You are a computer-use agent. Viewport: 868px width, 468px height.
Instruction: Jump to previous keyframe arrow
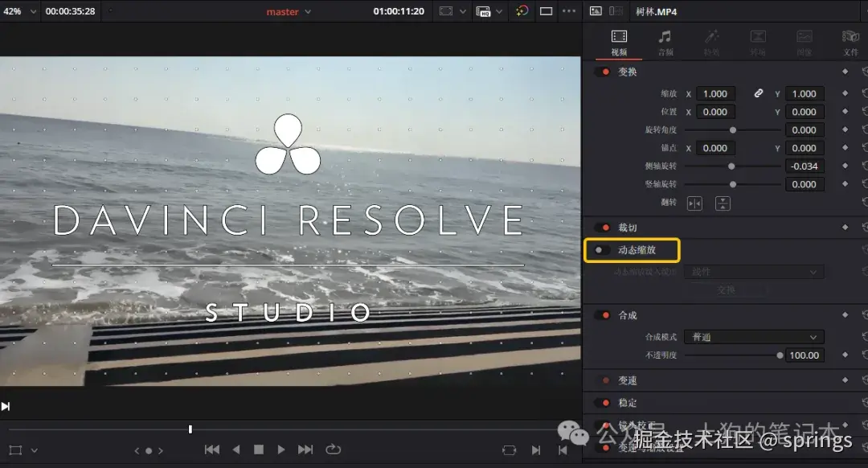[137, 451]
